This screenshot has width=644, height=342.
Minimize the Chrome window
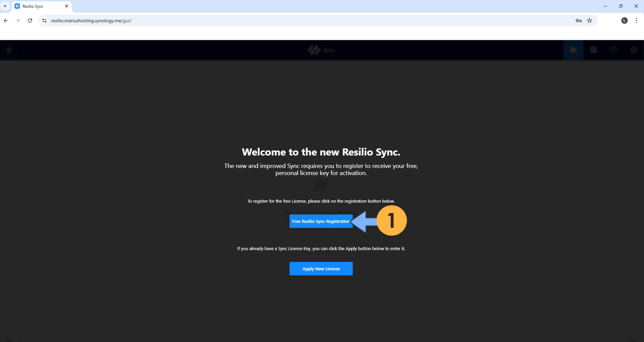pos(605,6)
